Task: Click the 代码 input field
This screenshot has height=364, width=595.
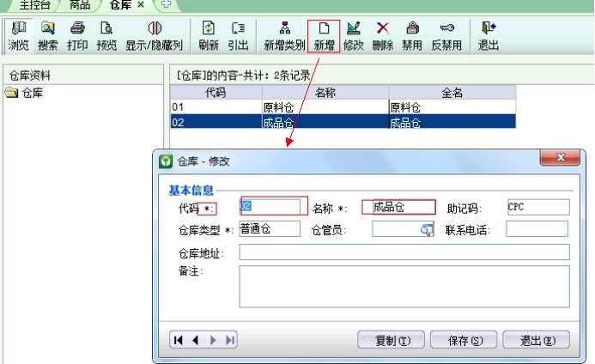Action: tap(270, 207)
